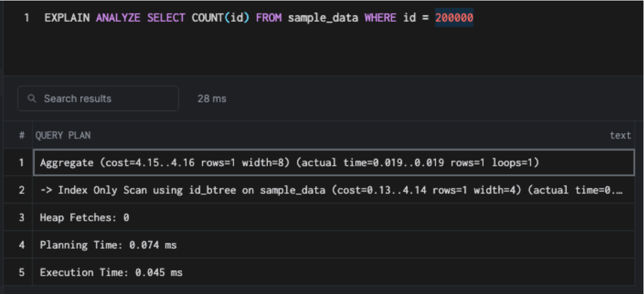Image resolution: width=644 pixels, height=294 pixels.
Task: Click row number 2 in results
Action: pyautogui.click(x=22, y=190)
